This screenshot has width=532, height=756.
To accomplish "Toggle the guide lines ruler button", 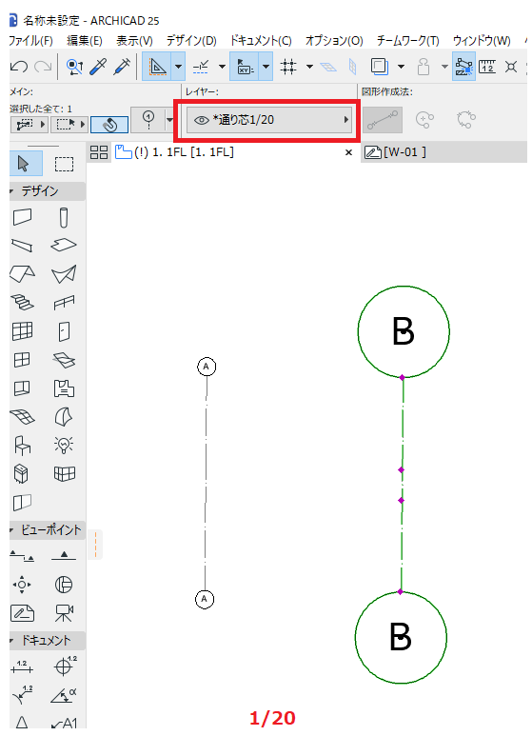I will [487, 67].
